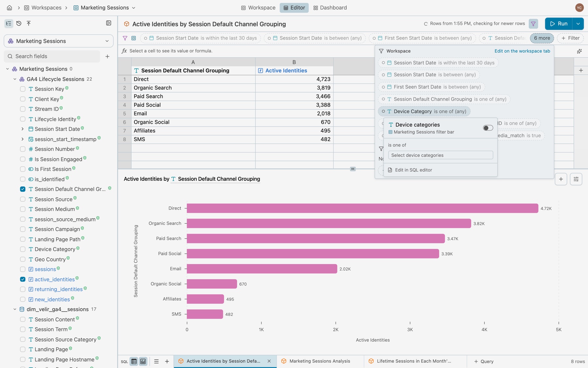
Task: Click the Edit in SQL editor icon
Action: click(x=390, y=170)
